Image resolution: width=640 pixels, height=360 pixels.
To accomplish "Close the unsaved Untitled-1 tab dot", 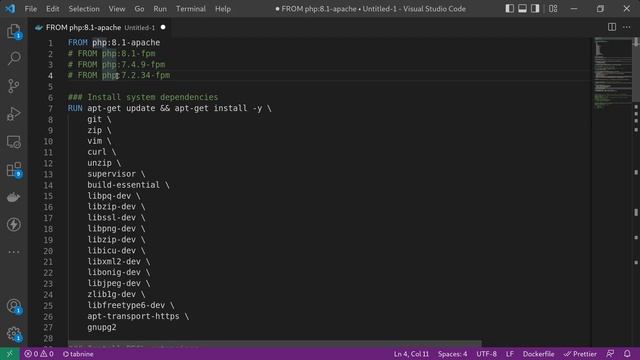I will click(163, 27).
